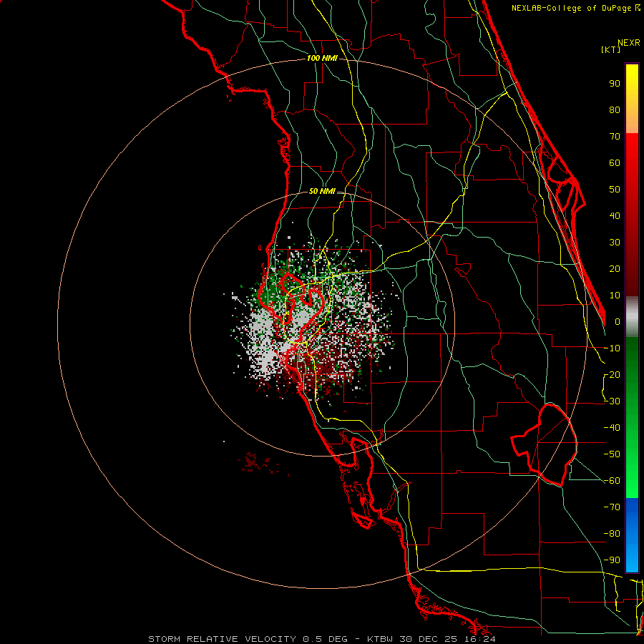This screenshot has height=644, width=644.
Task: Select the -80 value on the velocity scale
Action: (x=612, y=534)
